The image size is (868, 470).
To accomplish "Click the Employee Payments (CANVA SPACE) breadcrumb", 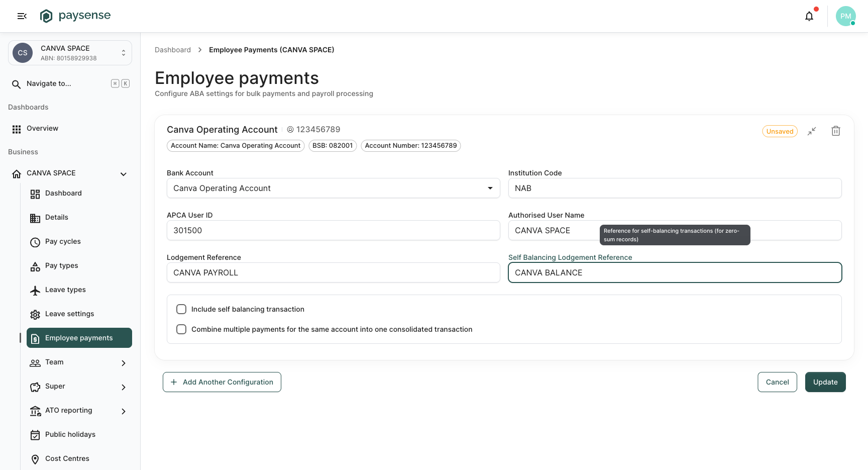I will (x=272, y=50).
